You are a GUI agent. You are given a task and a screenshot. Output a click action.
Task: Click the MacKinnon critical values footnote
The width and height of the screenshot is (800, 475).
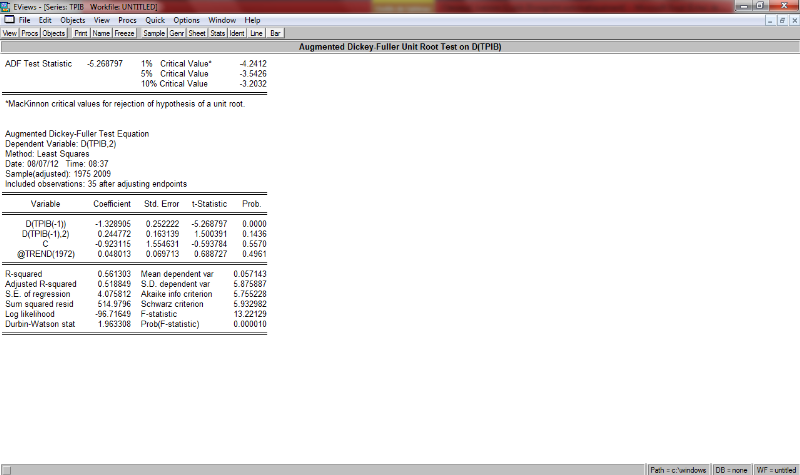pos(125,104)
